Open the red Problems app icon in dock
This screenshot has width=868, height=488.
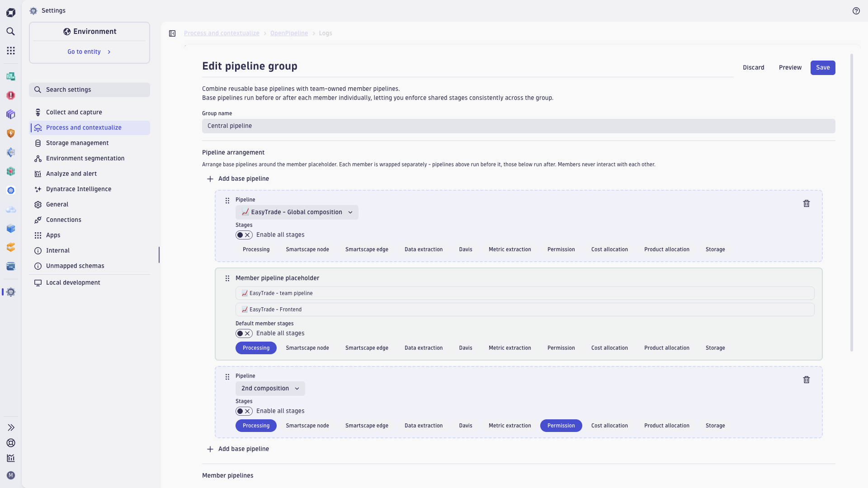tap(11, 95)
